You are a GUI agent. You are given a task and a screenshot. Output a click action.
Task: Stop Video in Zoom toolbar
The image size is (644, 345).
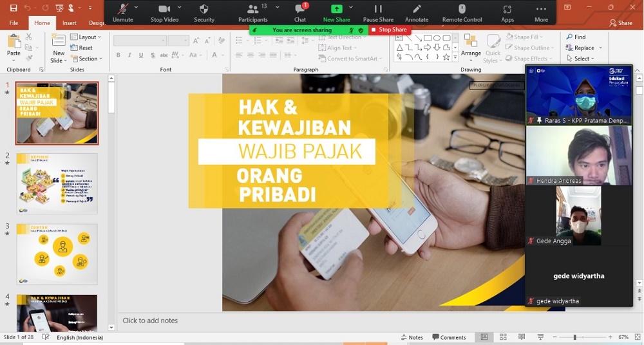[x=164, y=13]
